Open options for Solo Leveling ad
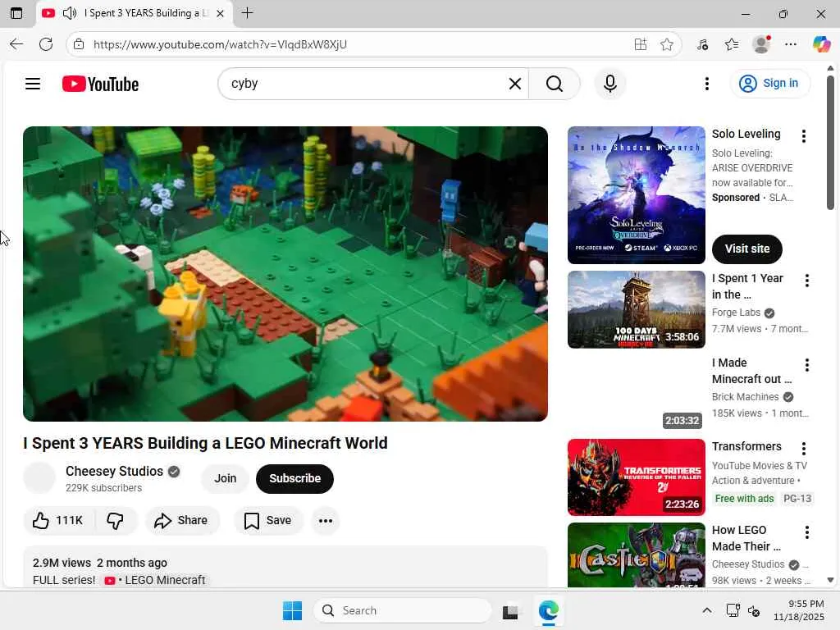840x630 pixels. click(x=804, y=136)
